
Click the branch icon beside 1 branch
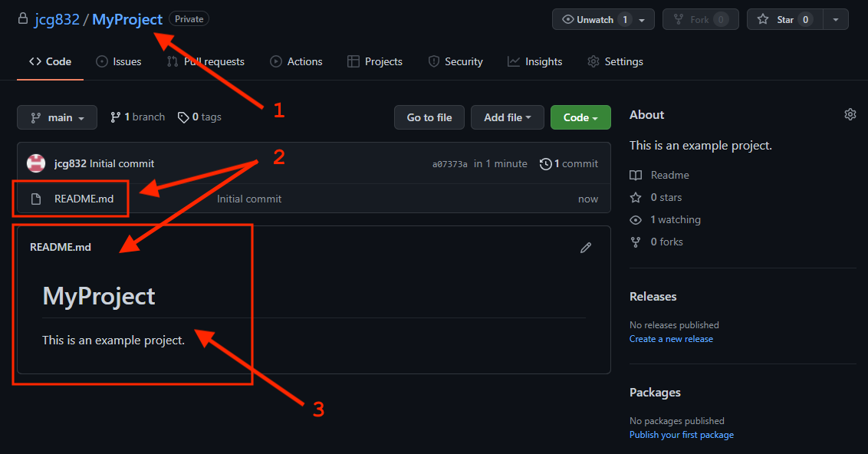pyautogui.click(x=115, y=117)
